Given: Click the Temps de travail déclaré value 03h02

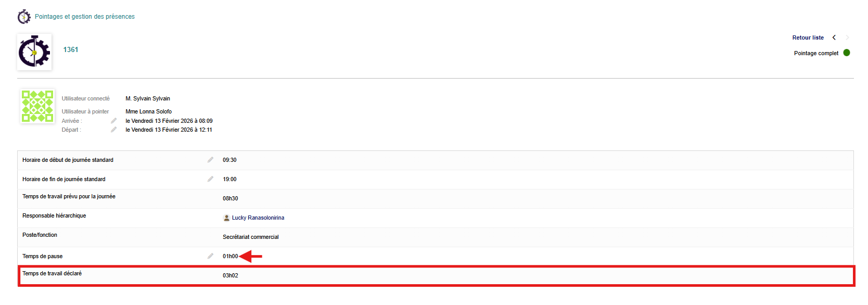Looking at the screenshot, I should pos(231,275).
